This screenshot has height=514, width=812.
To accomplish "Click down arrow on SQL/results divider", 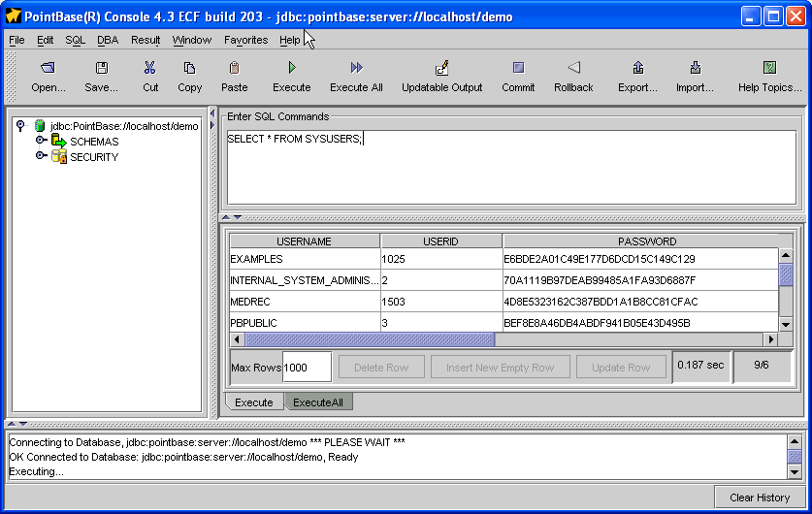I will pos(238,217).
